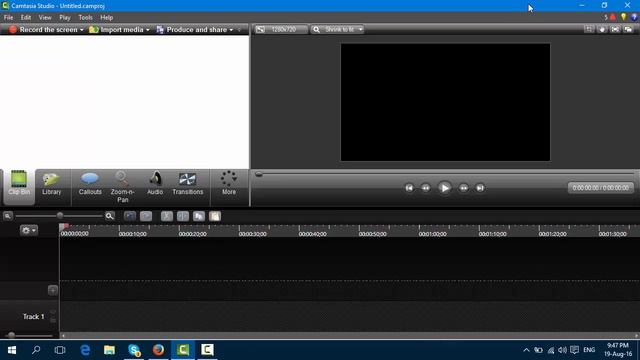
Task: Step forward in preview playback
Action: (x=463, y=188)
